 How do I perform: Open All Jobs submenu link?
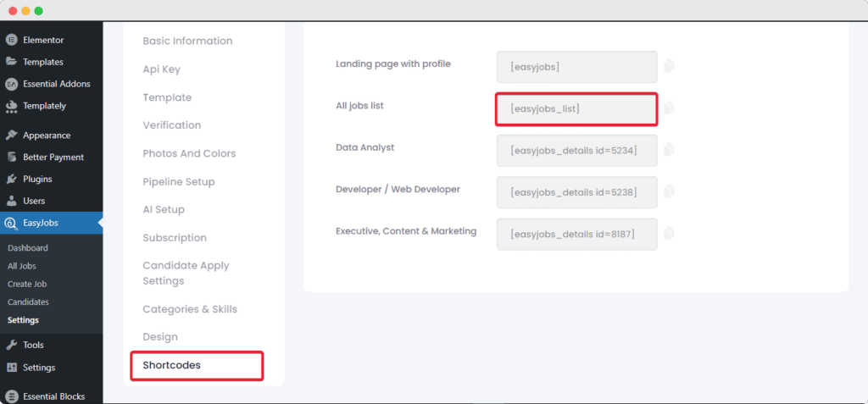tap(21, 266)
